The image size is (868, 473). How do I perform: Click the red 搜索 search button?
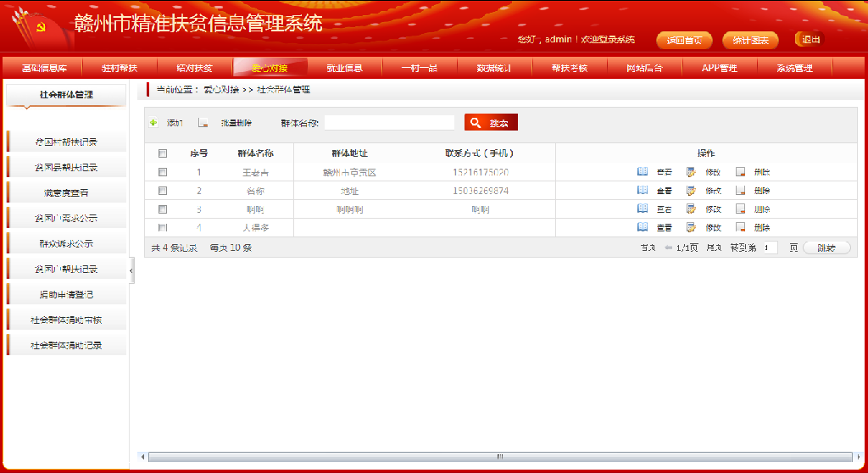pyautogui.click(x=491, y=122)
